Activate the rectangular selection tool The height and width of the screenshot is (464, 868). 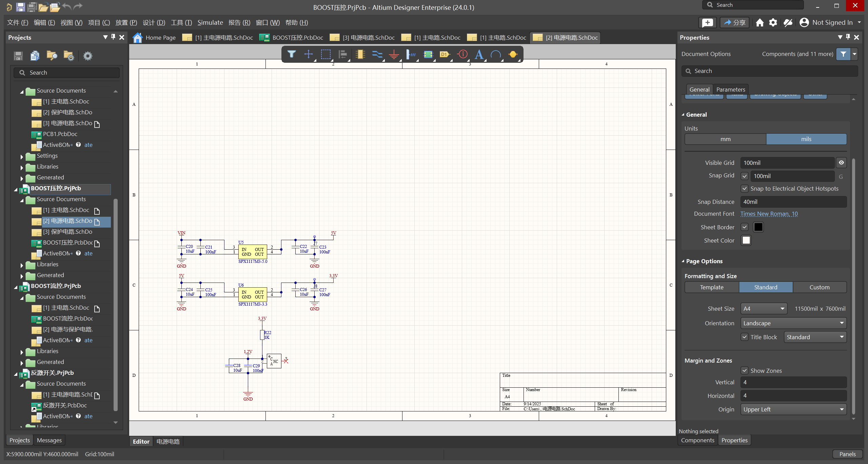pyautogui.click(x=325, y=54)
